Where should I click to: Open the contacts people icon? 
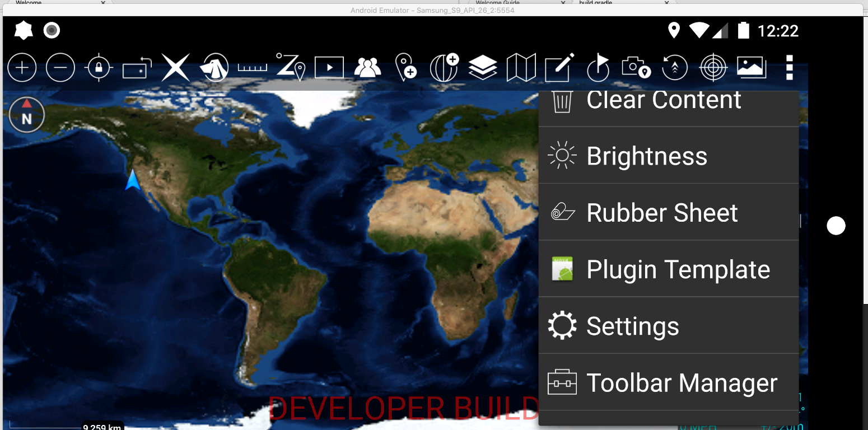pyautogui.click(x=367, y=68)
